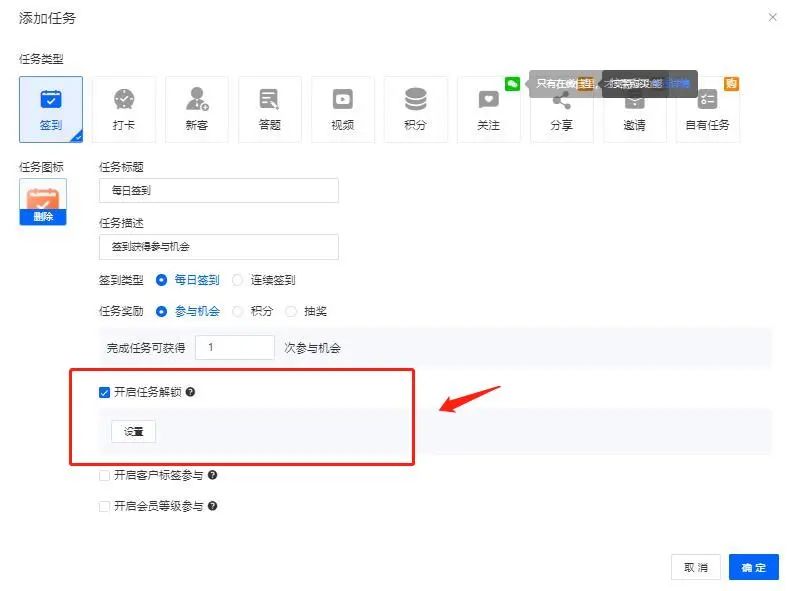Click the help icon beside 开启客户标签参与

tap(212, 475)
